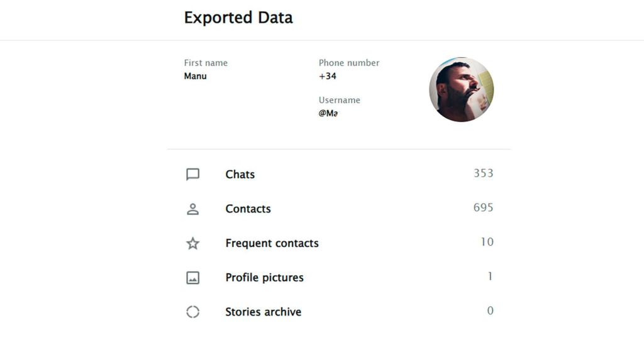
Task: Click the Frequent contacts star icon
Action: pos(193,243)
